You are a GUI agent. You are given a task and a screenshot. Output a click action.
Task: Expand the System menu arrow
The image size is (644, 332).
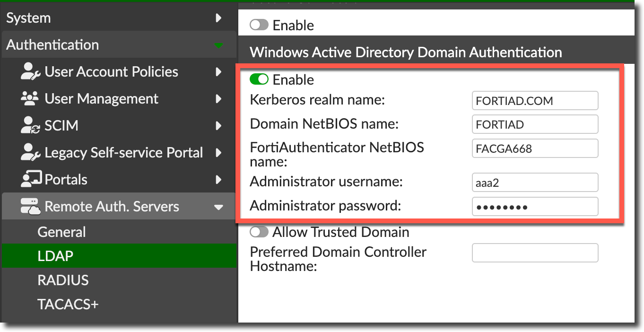pyautogui.click(x=218, y=18)
